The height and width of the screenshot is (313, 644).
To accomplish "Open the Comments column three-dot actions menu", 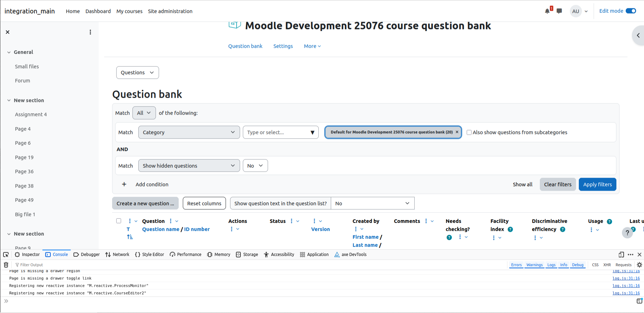I will (426, 221).
